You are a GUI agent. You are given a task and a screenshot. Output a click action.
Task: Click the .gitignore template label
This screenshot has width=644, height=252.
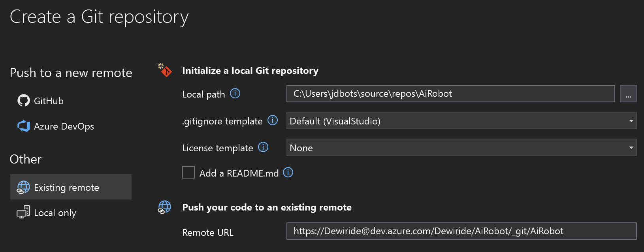(x=222, y=121)
